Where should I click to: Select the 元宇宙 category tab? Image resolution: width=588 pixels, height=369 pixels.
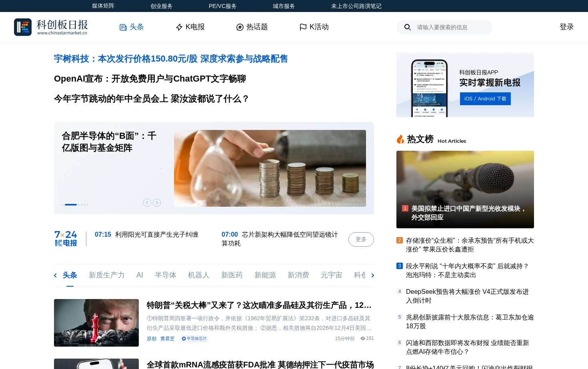click(x=332, y=275)
